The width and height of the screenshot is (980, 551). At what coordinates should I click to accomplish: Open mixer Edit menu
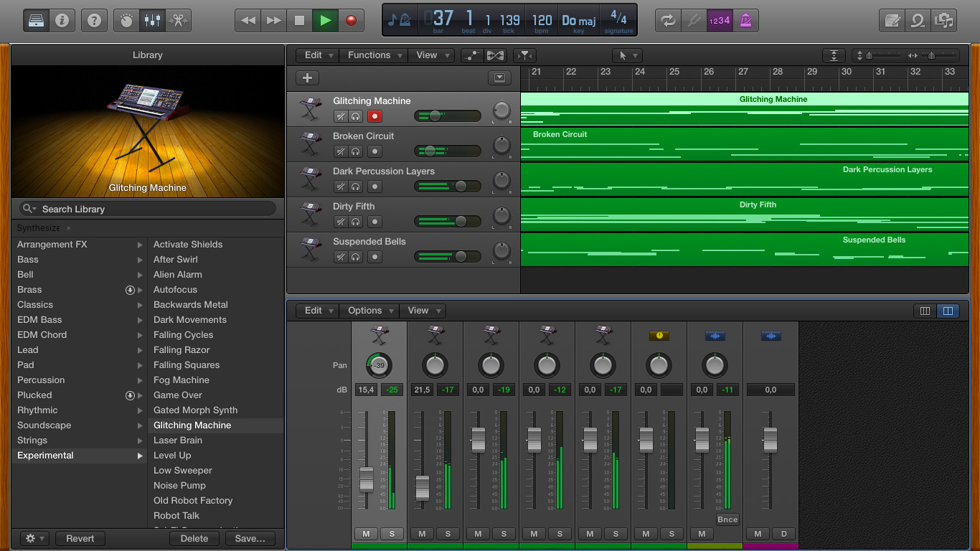(x=319, y=311)
